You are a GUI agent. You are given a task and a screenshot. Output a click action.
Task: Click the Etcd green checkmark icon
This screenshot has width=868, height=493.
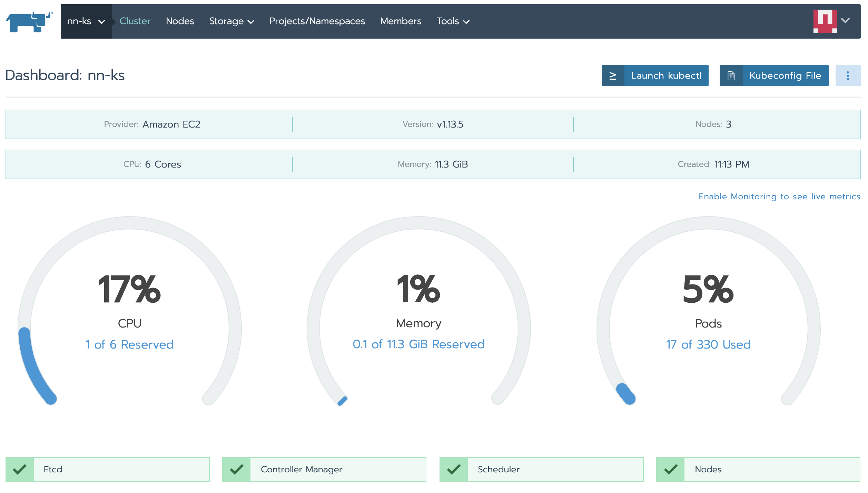click(x=20, y=469)
